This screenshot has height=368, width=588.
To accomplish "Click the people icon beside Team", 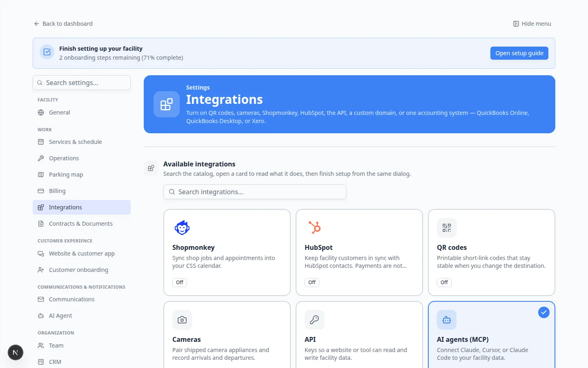I will (x=41, y=346).
